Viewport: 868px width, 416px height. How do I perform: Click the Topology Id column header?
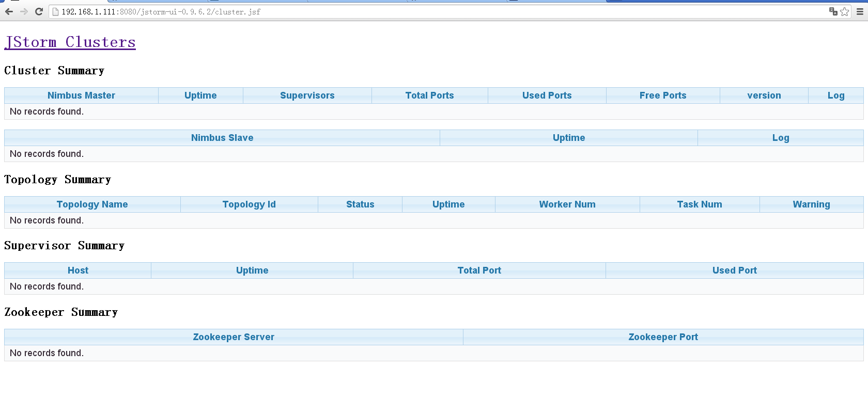pos(249,204)
